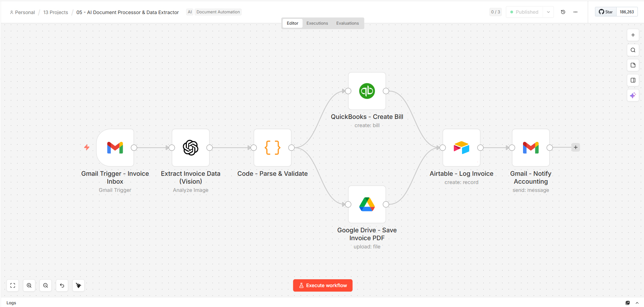Click the Google Drive node input connector
This screenshot has height=307, width=644.
coord(348,205)
